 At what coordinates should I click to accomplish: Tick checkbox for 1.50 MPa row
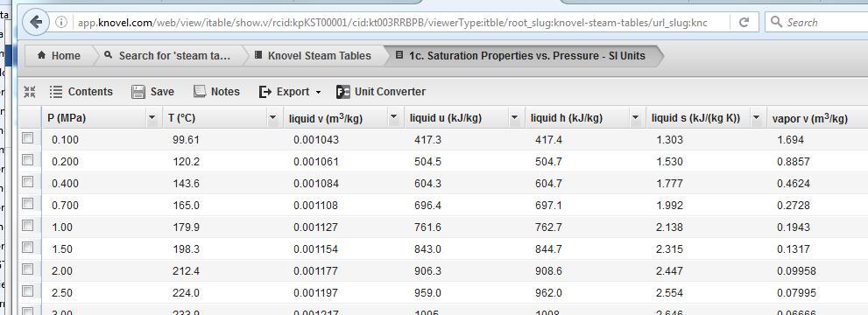pyautogui.click(x=28, y=248)
